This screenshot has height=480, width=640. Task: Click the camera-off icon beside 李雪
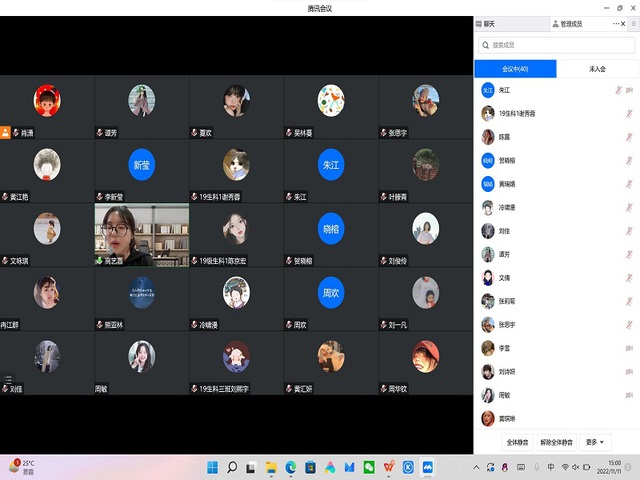tap(629, 348)
